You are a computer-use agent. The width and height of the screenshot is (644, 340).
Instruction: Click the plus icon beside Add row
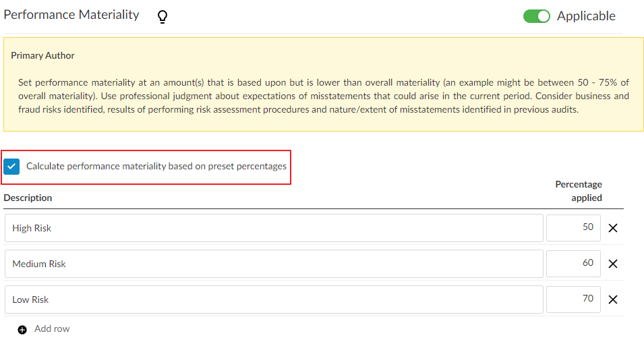22,329
